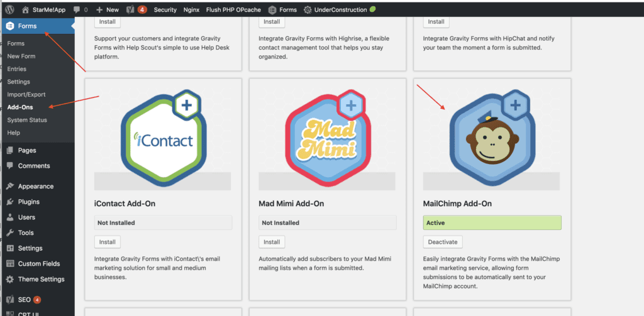Image resolution: width=644 pixels, height=316 pixels.
Task: Click the green UnderConstruction status dot
Action: coord(372,9)
